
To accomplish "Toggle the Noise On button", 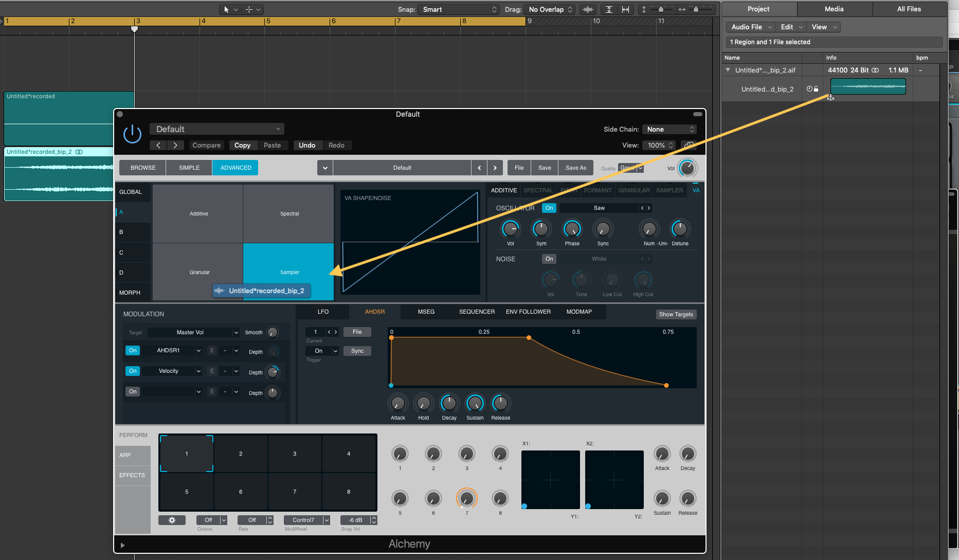I will point(549,259).
